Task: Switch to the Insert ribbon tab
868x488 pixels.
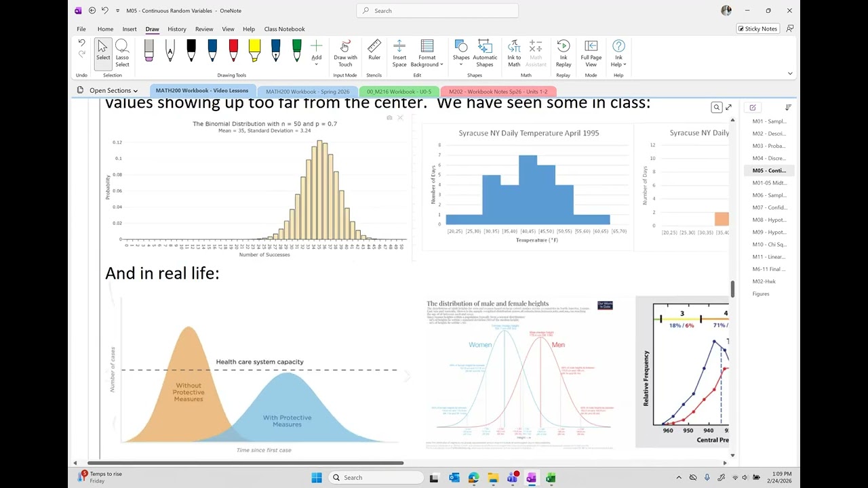Action: 130,29
